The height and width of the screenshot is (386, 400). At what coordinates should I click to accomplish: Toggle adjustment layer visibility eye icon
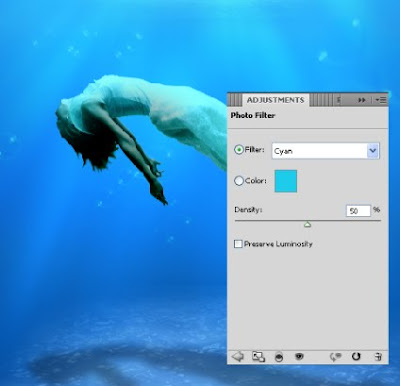(x=299, y=357)
